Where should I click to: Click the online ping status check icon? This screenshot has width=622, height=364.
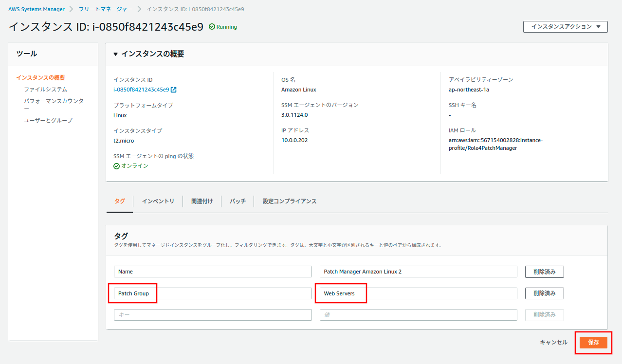tap(116, 166)
